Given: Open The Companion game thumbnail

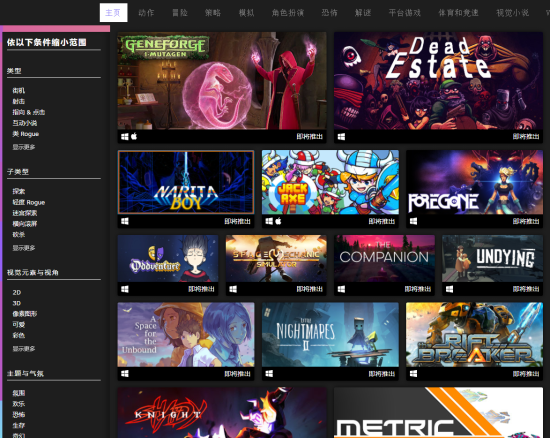Looking at the screenshot, I should click(x=384, y=258).
